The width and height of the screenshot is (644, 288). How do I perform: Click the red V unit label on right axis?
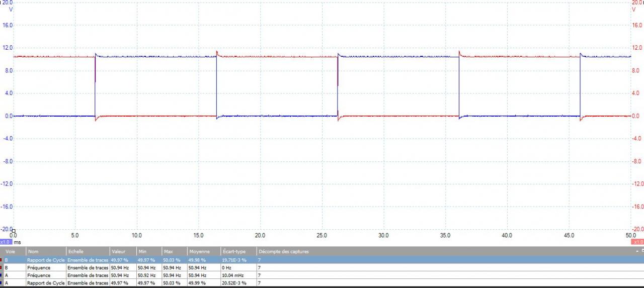[633, 10]
